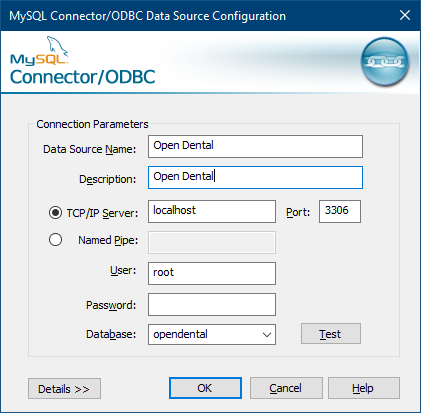Select the TCP/IP Server radio button
This screenshot has height=413, width=421.
pos(55,212)
